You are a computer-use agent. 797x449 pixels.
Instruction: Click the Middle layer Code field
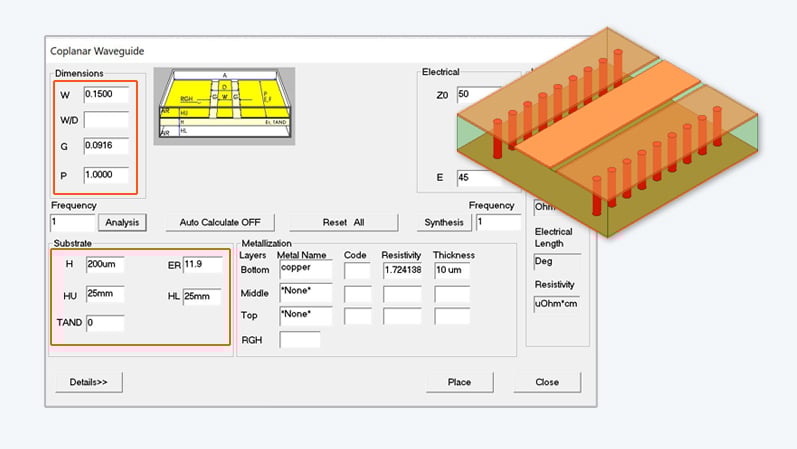point(357,294)
